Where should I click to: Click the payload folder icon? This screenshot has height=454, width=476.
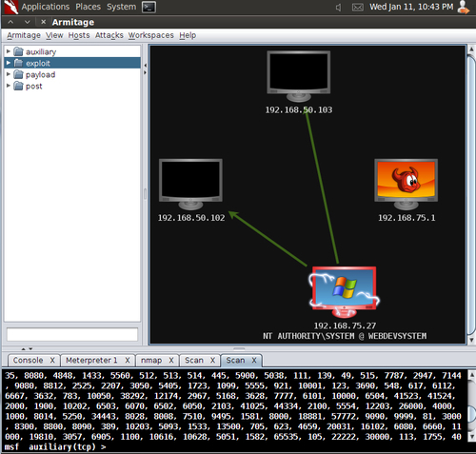point(19,74)
